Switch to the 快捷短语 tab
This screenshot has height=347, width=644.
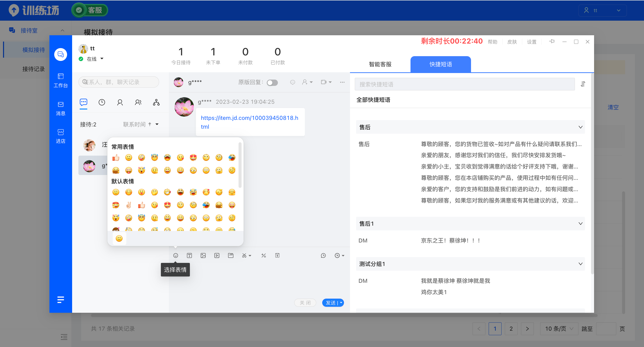click(x=441, y=64)
